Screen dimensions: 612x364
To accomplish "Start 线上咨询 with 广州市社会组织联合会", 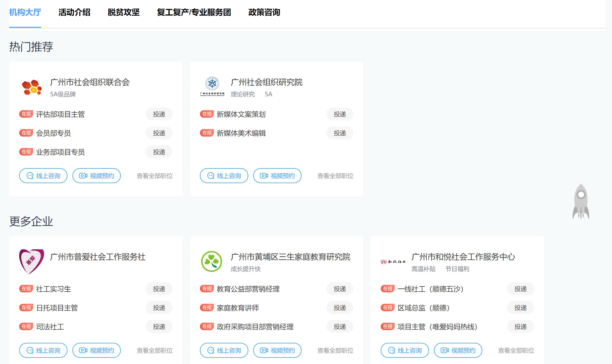I will [x=43, y=176].
